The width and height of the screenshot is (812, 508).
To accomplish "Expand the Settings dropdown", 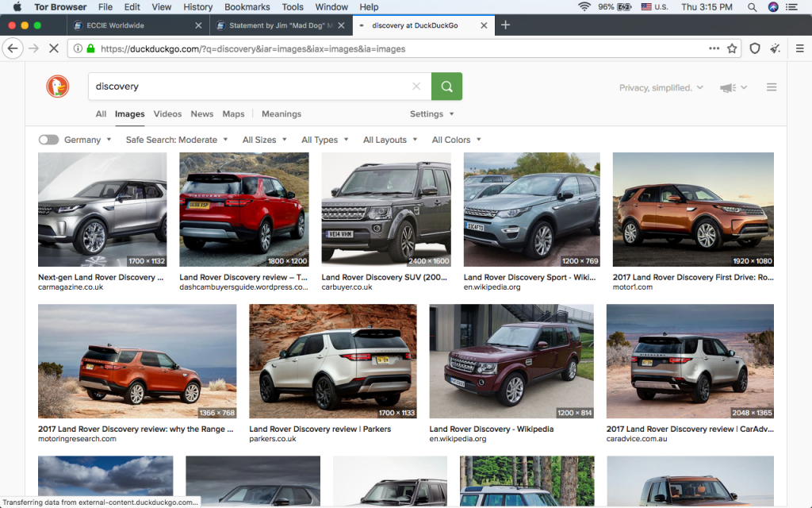I will coord(432,114).
